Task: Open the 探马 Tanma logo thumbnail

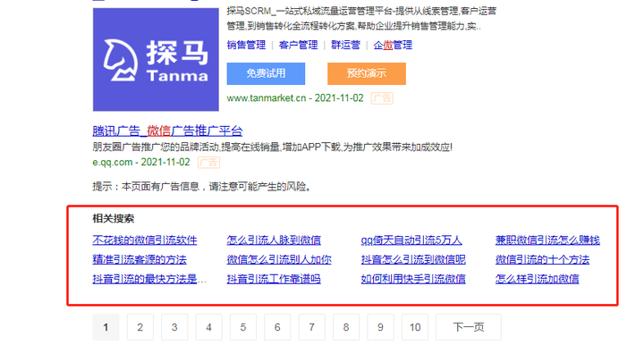Action: tap(156, 60)
